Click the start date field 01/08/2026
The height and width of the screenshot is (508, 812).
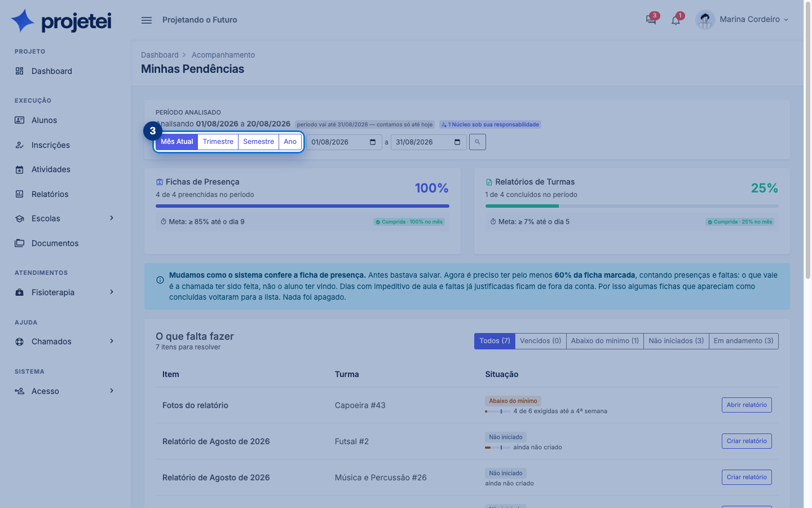pos(344,142)
